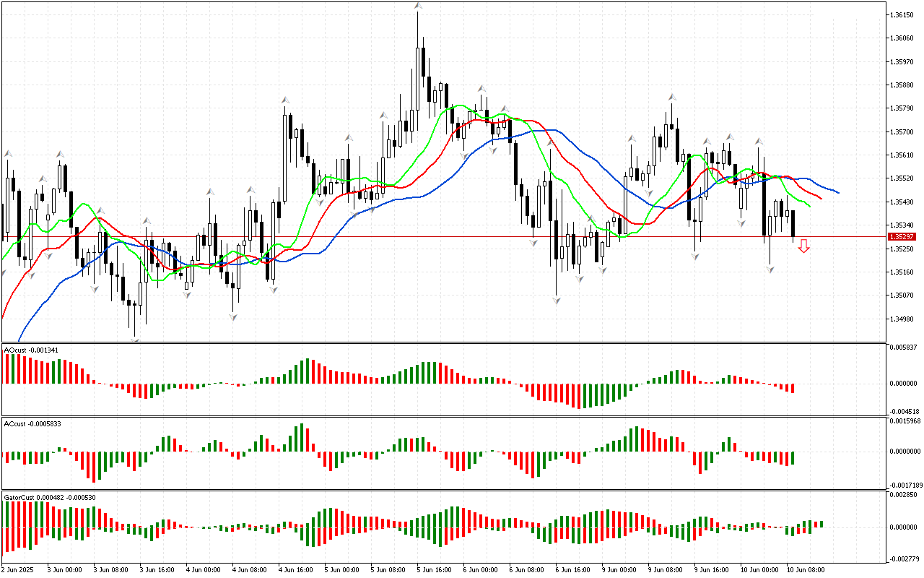Click the last green GatorCust upper bar

[x=821, y=524]
